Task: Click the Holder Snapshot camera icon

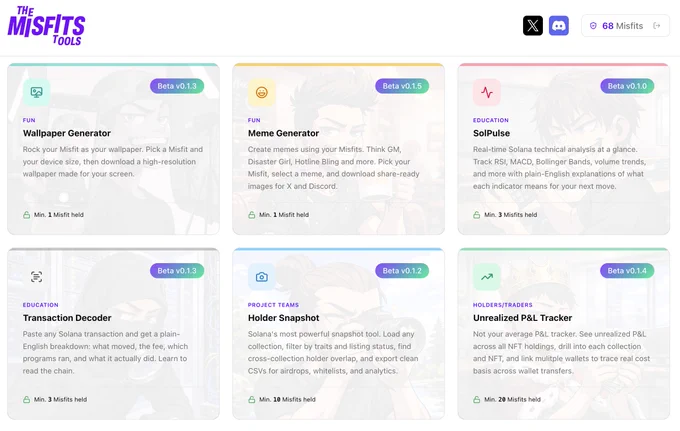Action: (262, 277)
